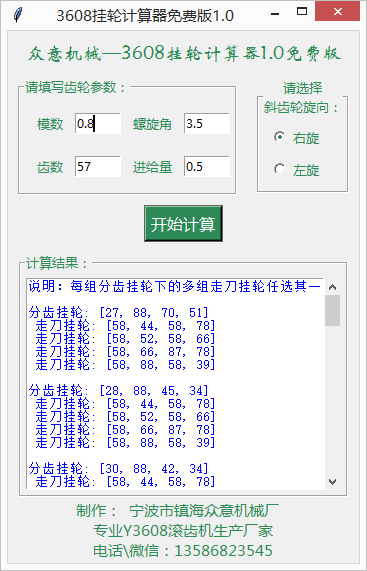367x571 pixels.
Task: Click the 开始计算 button
Action: click(x=183, y=224)
